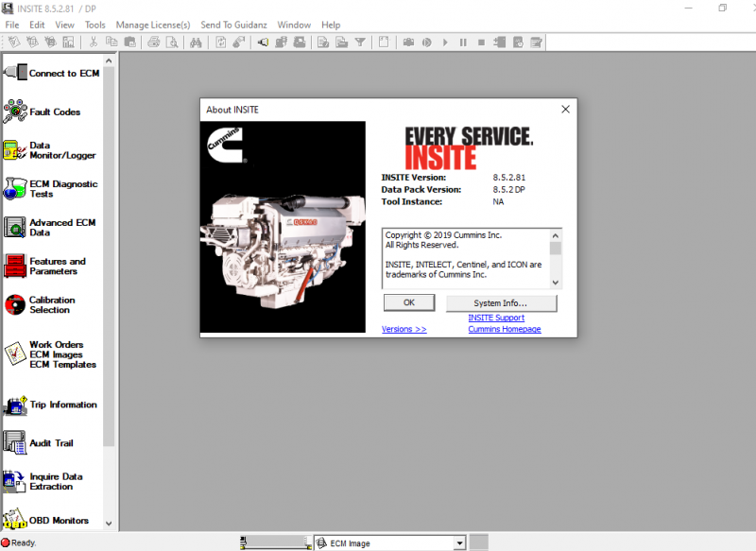Open Audit Trail

click(x=39, y=442)
